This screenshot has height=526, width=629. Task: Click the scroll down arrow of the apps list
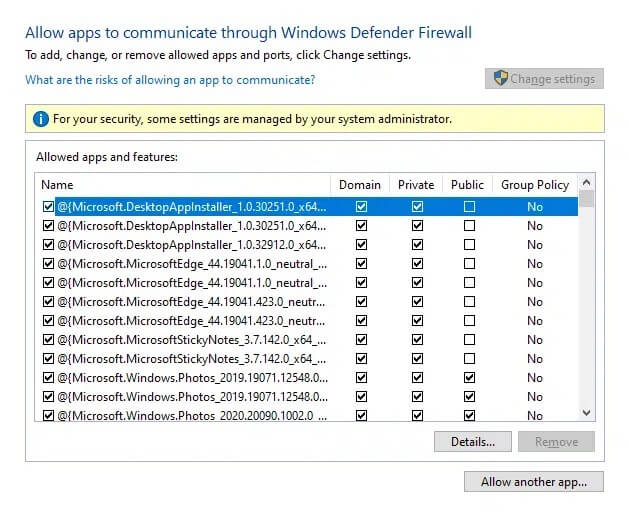pos(586,412)
